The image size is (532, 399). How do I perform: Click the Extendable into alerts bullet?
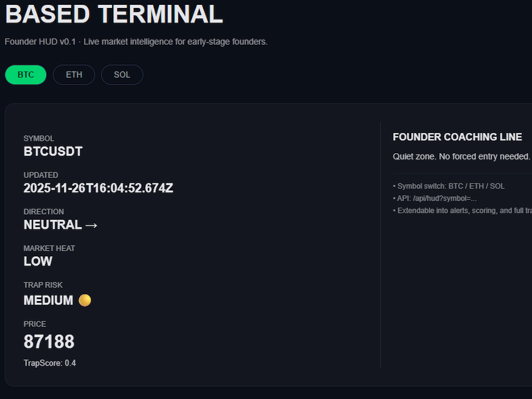(462, 211)
